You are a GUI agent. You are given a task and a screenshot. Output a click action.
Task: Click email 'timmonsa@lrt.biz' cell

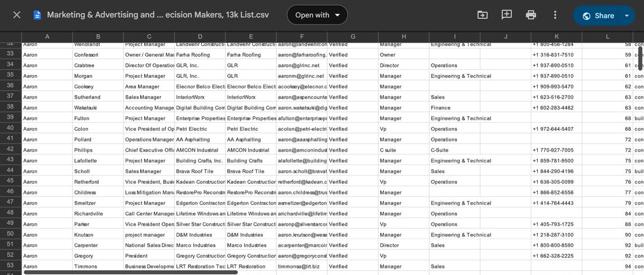tap(302, 266)
